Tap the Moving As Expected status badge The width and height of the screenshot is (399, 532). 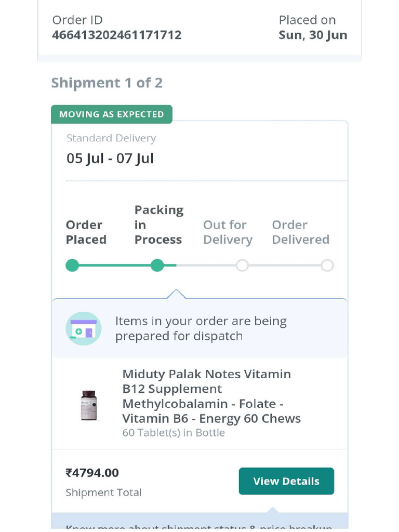click(x=111, y=114)
